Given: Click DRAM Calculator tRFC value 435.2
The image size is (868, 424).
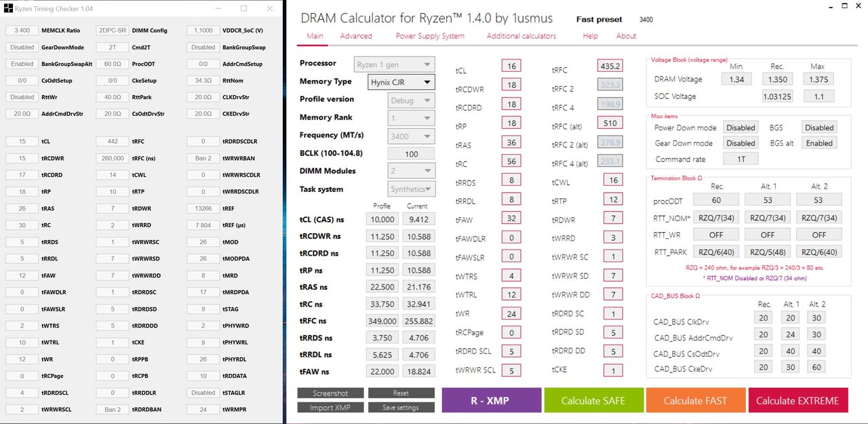Looking at the screenshot, I should coord(610,66).
